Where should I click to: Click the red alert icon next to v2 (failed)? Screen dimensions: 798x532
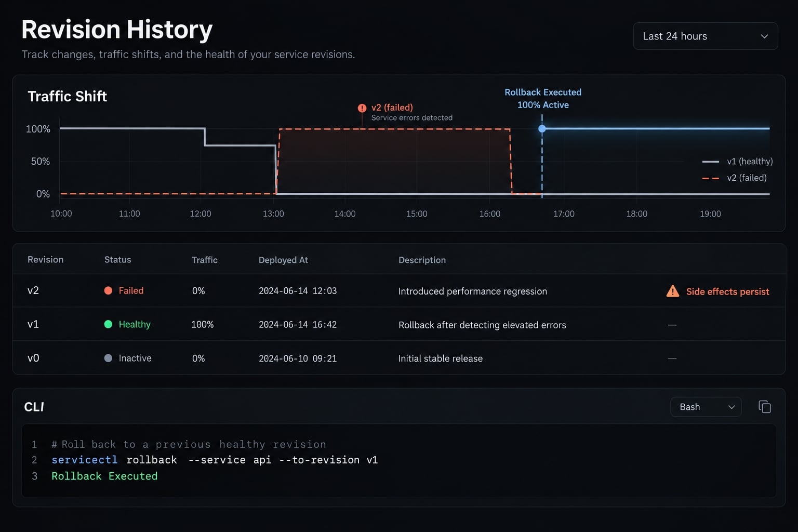click(362, 108)
